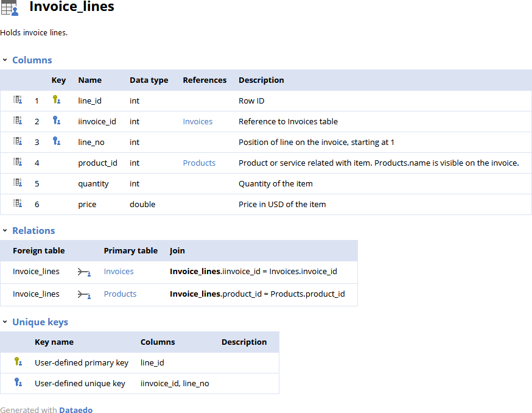Click the column icon in the product_id row

(x=18, y=162)
